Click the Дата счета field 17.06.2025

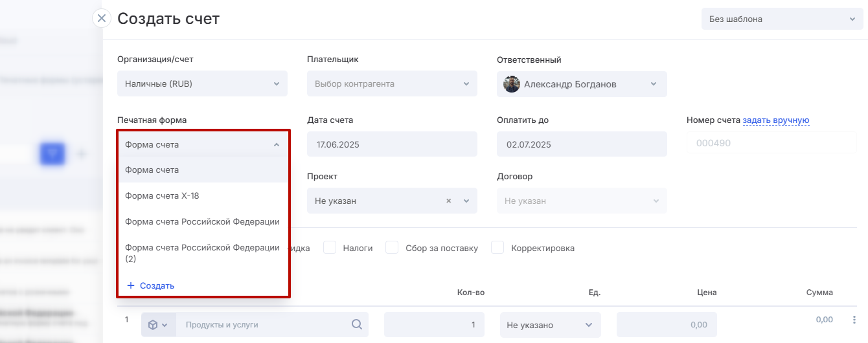pos(392,144)
